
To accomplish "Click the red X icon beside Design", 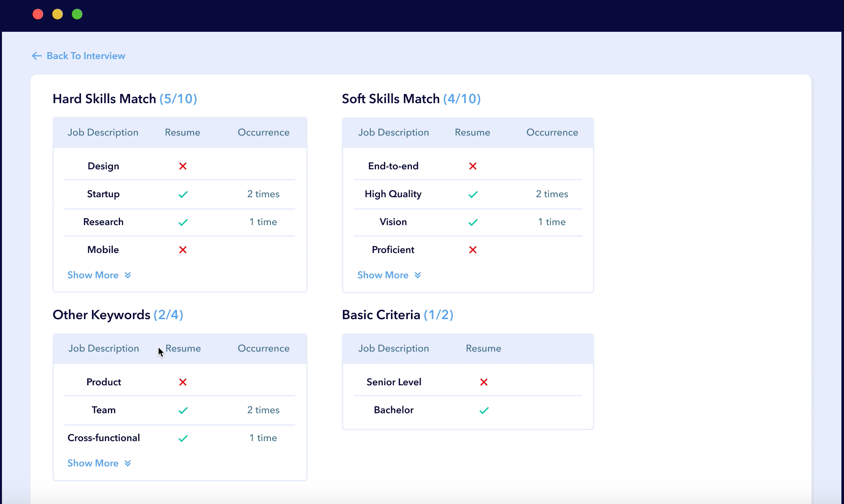I will tap(183, 166).
